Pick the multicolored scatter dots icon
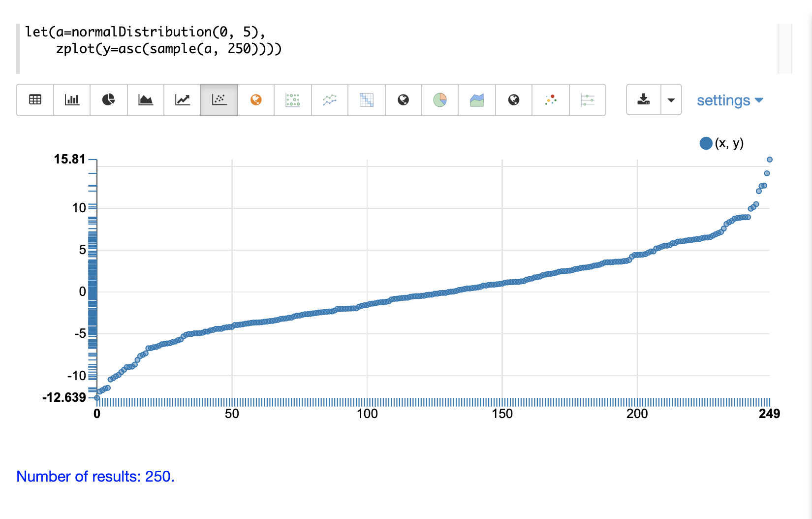The width and height of the screenshot is (812, 519). [x=551, y=100]
